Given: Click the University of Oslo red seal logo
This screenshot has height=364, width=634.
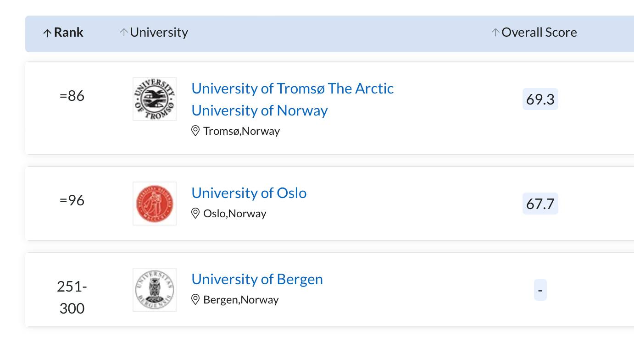Looking at the screenshot, I should coord(155,204).
